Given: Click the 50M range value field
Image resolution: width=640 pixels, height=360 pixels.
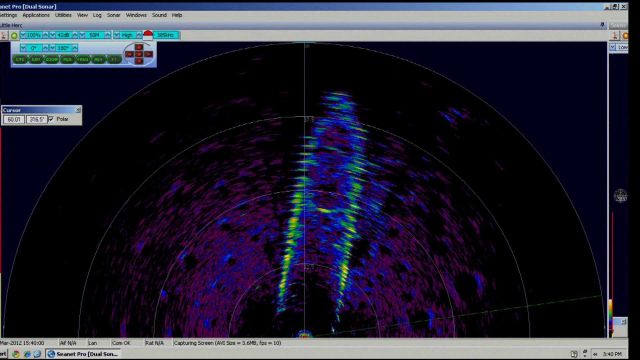Looking at the screenshot, I should (95, 35).
